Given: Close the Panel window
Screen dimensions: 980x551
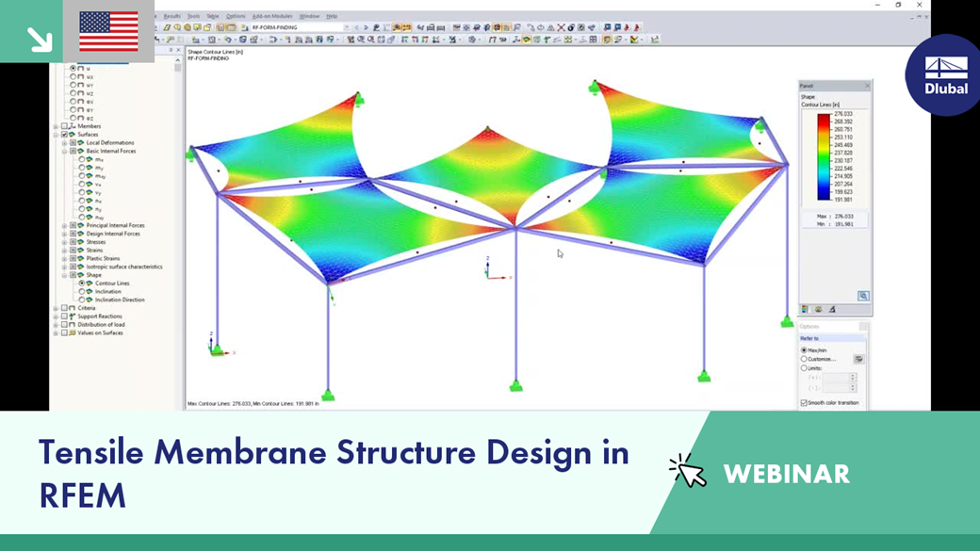Looking at the screenshot, I should pos(867,86).
